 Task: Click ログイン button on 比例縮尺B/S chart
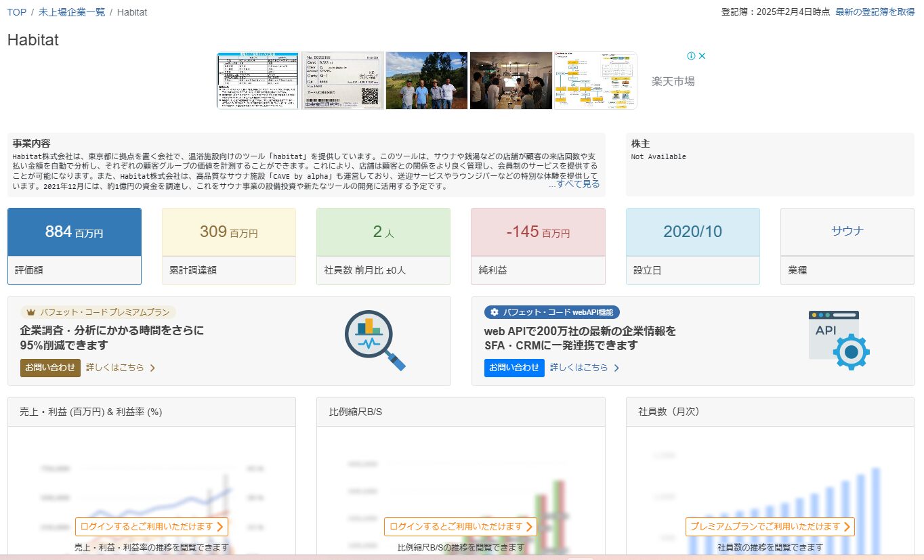461,527
